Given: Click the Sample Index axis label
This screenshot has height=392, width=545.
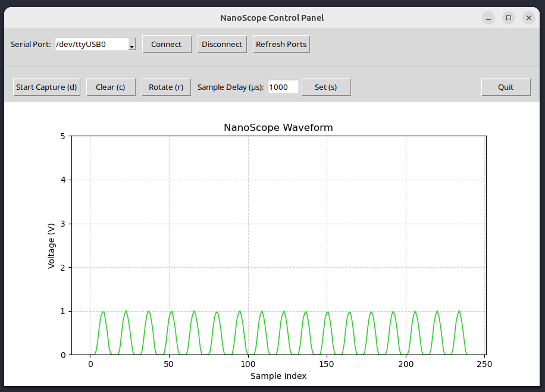Looking at the screenshot, I should [x=278, y=376].
